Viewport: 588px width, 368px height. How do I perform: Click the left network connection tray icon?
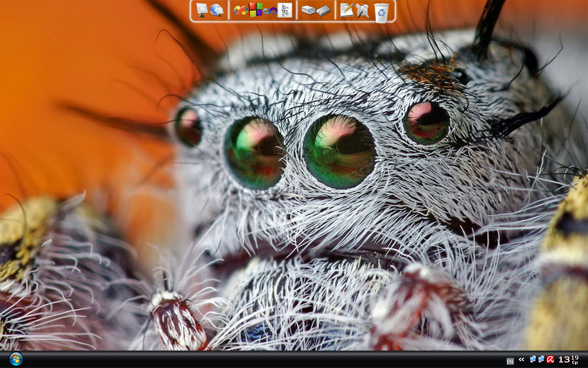533,359
